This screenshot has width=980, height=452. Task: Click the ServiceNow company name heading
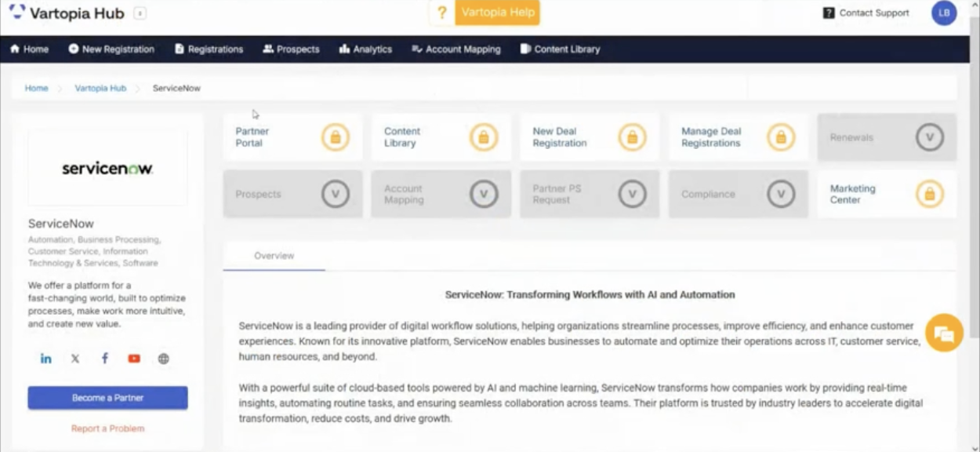61,224
